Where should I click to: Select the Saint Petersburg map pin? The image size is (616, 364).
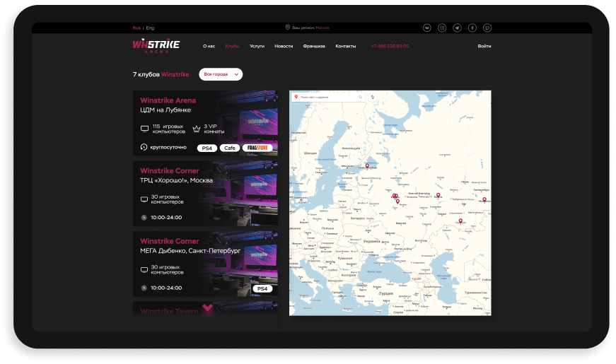(367, 166)
